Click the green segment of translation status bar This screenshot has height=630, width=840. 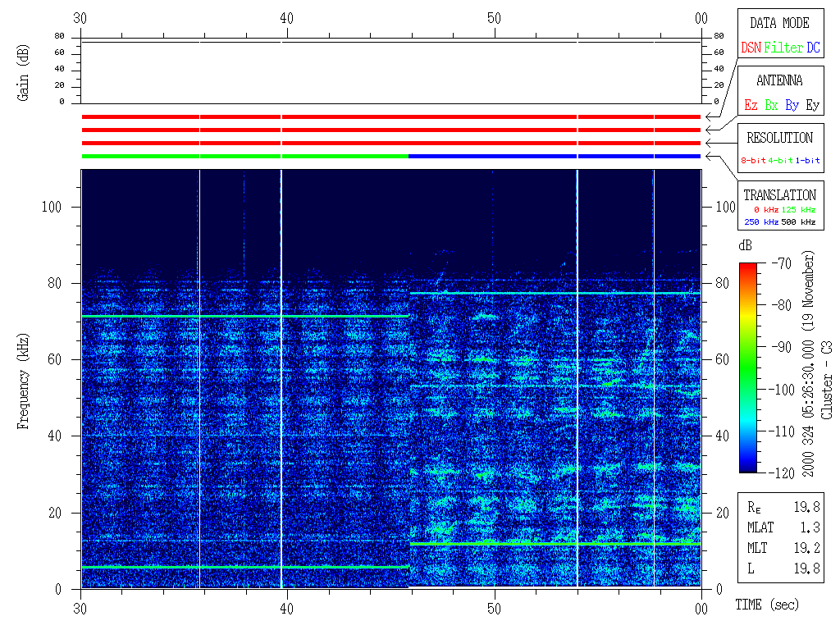tap(244, 156)
